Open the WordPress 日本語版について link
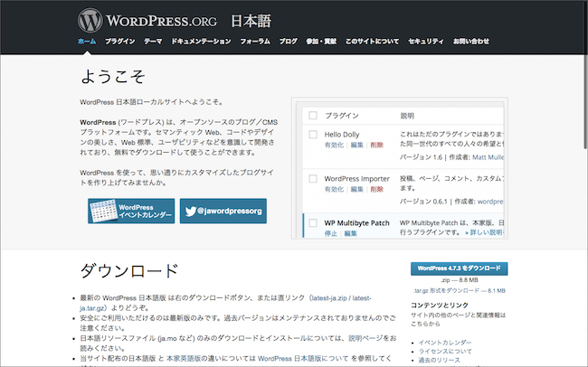 coord(303,358)
